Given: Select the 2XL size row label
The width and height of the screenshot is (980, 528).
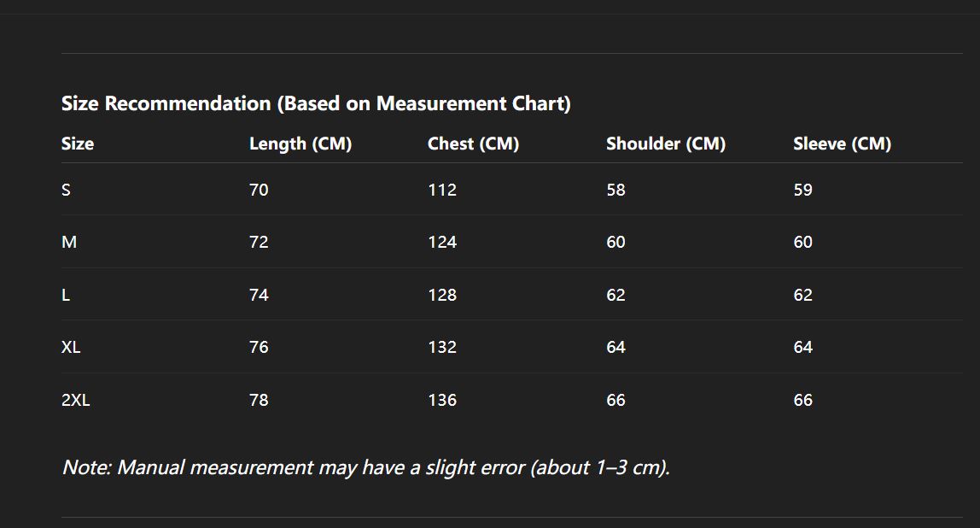Looking at the screenshot, I should (75, 400).
